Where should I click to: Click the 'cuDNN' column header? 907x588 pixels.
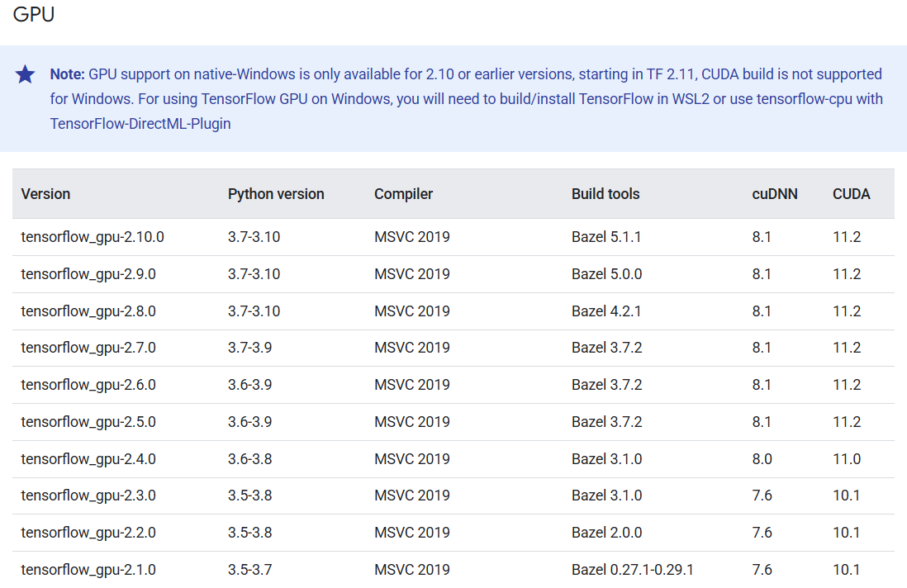click(775, 194)
